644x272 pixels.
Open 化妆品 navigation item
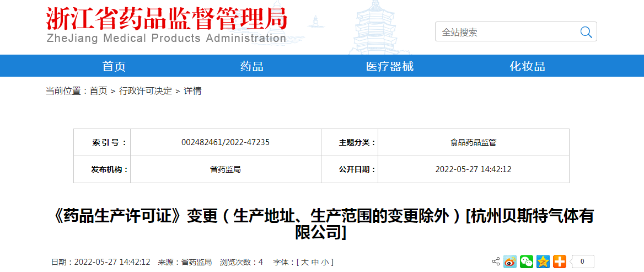[x=527, y=66]
